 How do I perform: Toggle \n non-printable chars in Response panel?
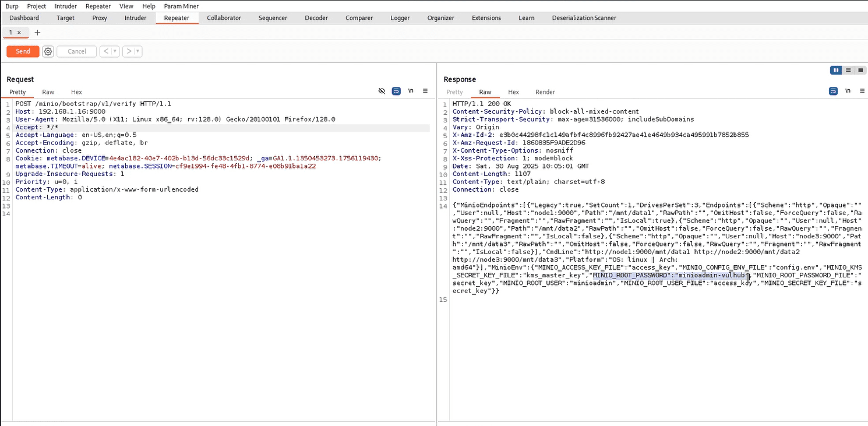848,91
